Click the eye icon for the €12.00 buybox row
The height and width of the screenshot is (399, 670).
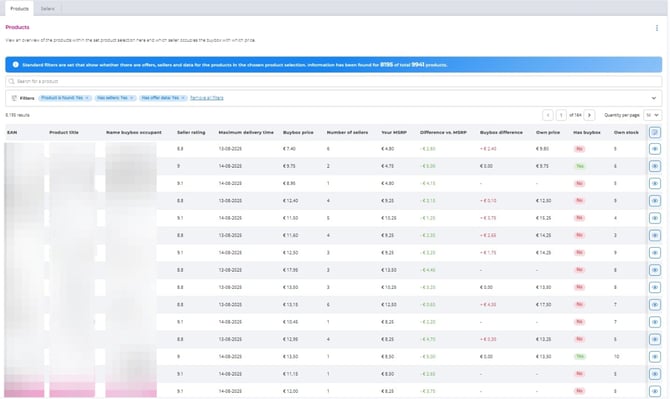[654, 391]
